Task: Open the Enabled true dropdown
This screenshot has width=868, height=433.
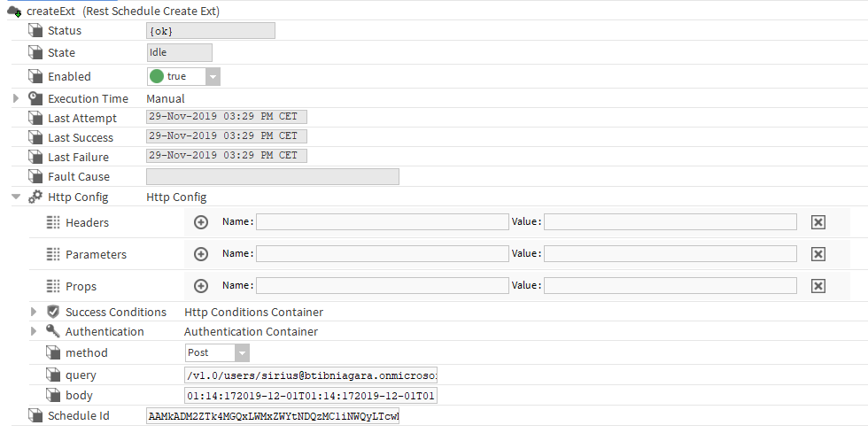Action: 213,77
